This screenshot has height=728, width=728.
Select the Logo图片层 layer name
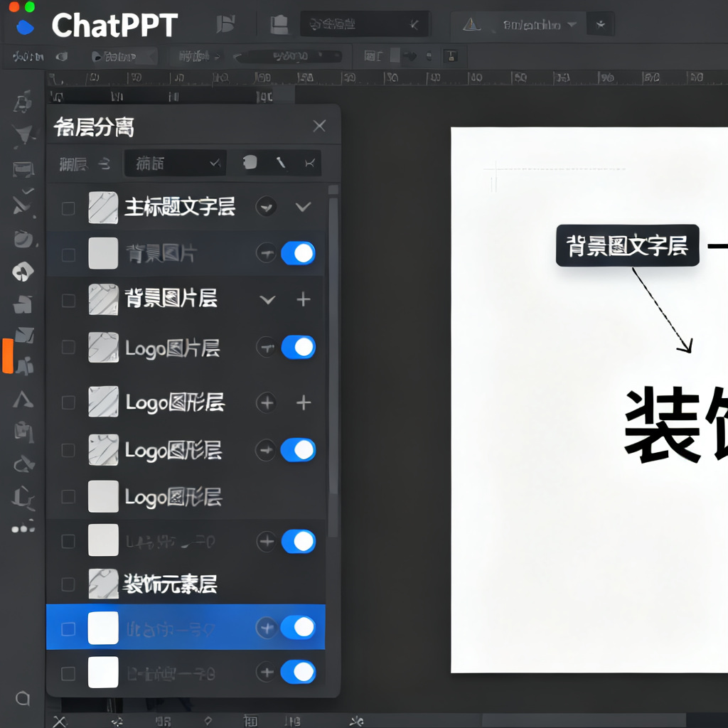click(x=172, y=348)
